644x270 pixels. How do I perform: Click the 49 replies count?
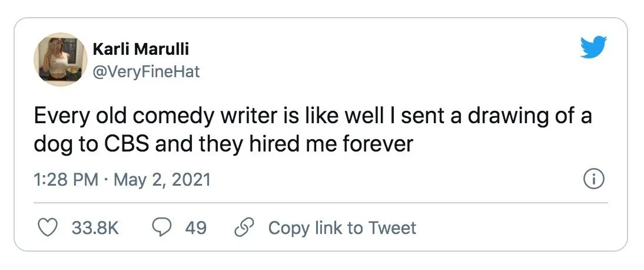[x=196, y=228]
